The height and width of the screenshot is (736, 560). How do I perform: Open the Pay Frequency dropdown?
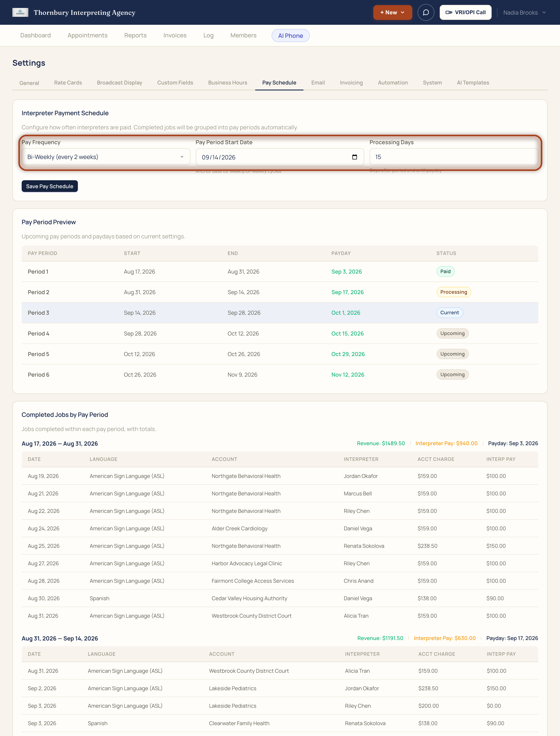pos(106,157)
